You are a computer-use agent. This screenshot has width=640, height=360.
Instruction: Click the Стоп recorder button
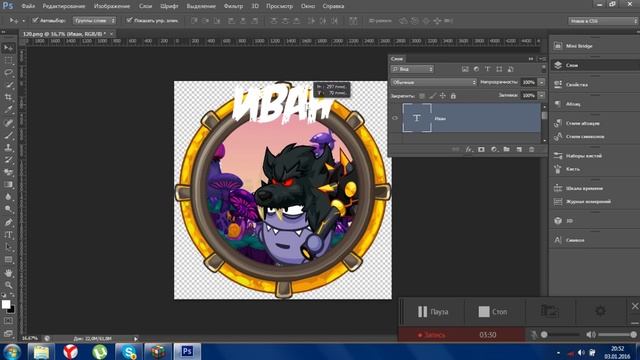(493, 312)
